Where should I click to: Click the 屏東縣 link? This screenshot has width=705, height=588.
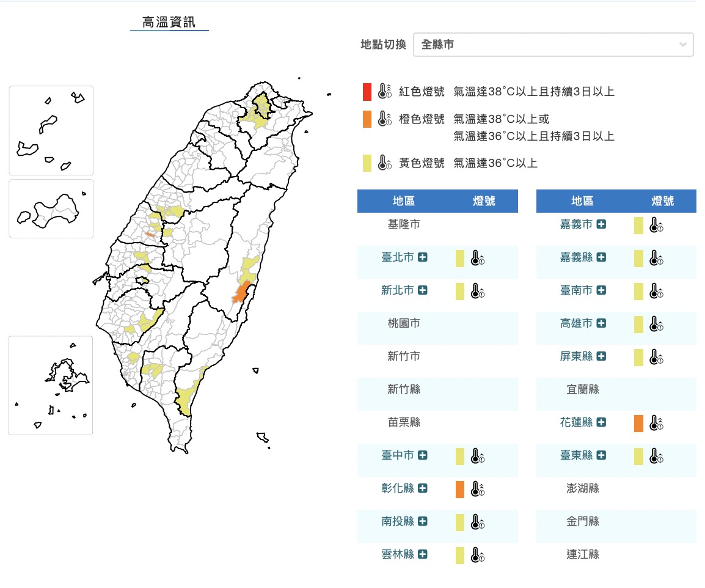click(x=576, y=356)
